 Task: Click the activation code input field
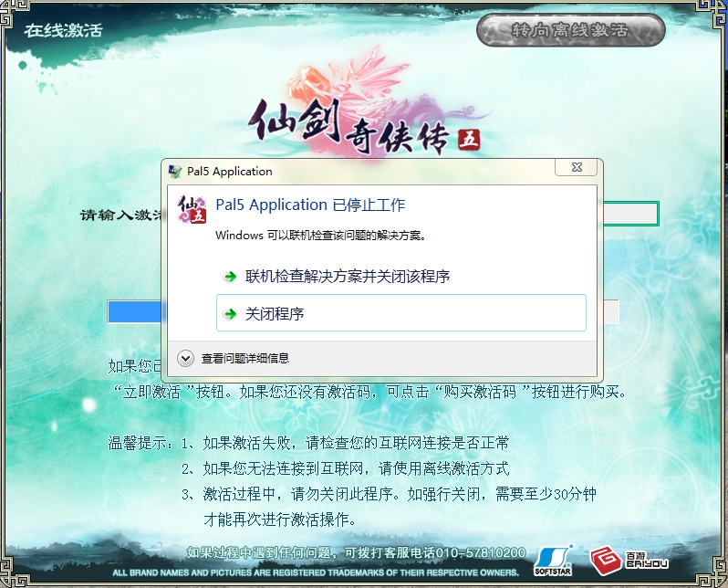[x=629, y=214]
